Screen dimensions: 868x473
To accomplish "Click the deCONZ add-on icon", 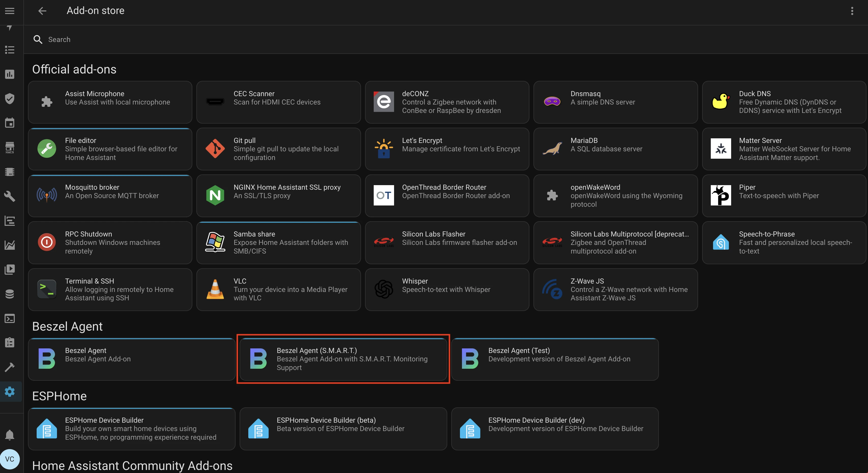I will pyautogui.click(x=383, y=101).
